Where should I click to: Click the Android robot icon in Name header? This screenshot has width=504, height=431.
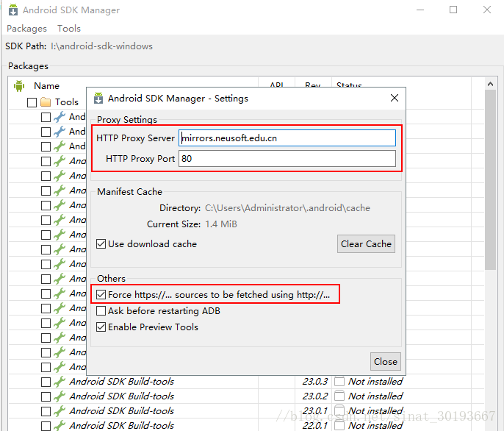coord(19,86)
